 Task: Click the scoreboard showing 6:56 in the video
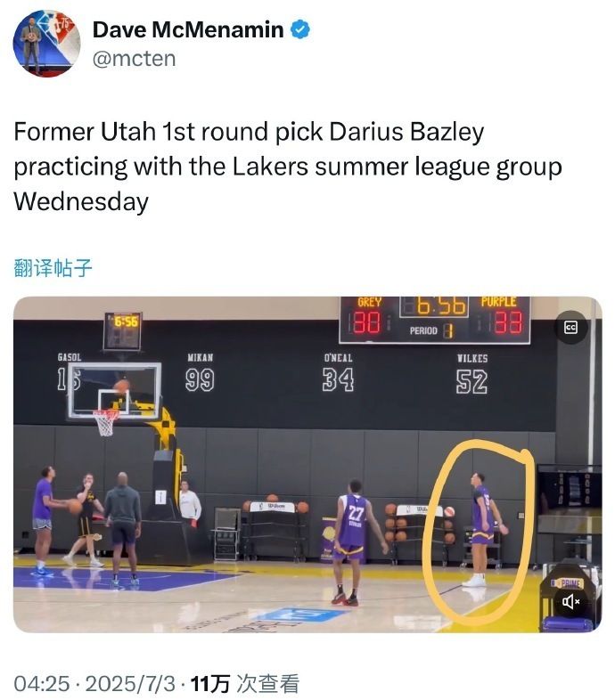[x=434, y=320]
